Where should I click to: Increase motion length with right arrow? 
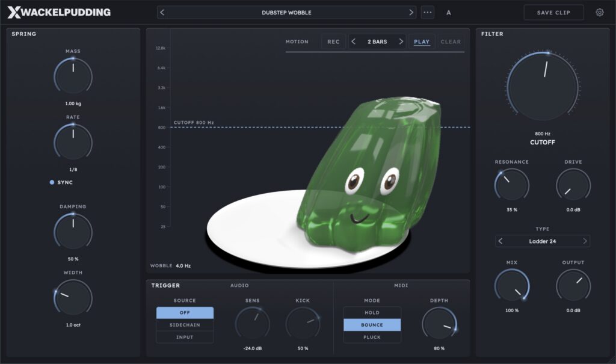point(401,42)
